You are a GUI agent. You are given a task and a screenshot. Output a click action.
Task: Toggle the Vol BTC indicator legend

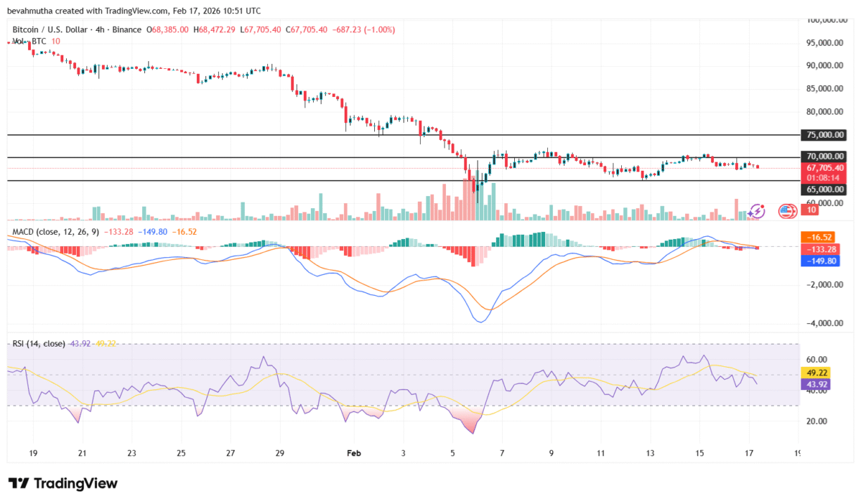25,41
